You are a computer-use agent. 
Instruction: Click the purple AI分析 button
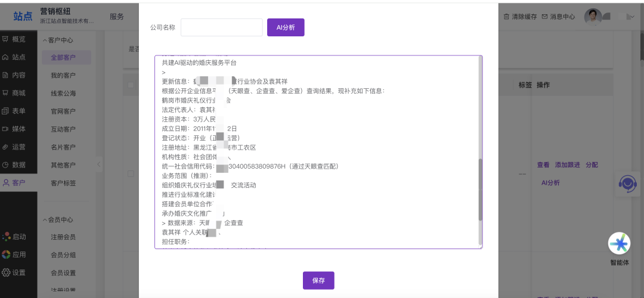[286, 27]
